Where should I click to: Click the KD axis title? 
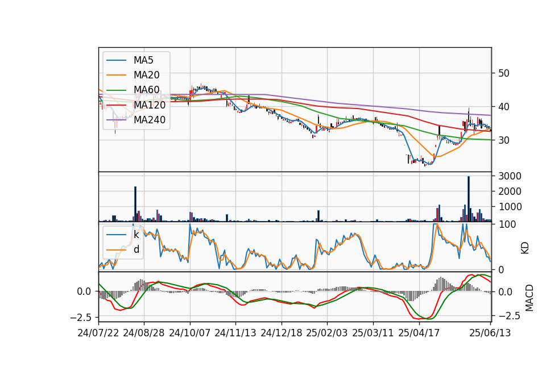525,248
